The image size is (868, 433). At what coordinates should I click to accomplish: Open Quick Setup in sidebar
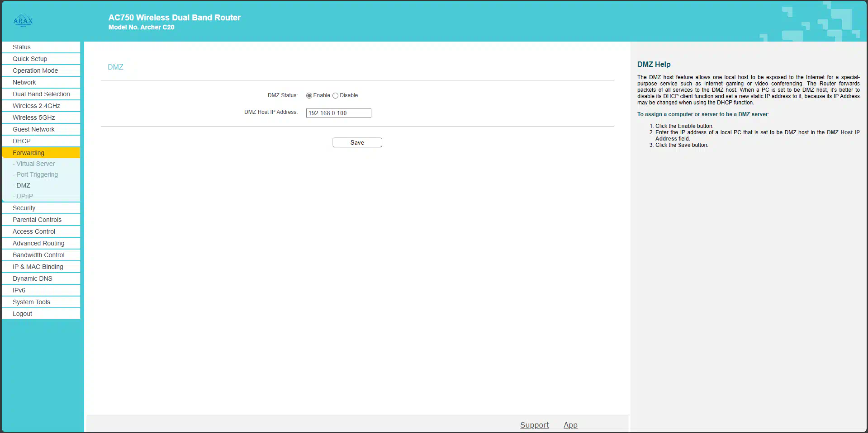pyautogui.click(x=41, y=59)
